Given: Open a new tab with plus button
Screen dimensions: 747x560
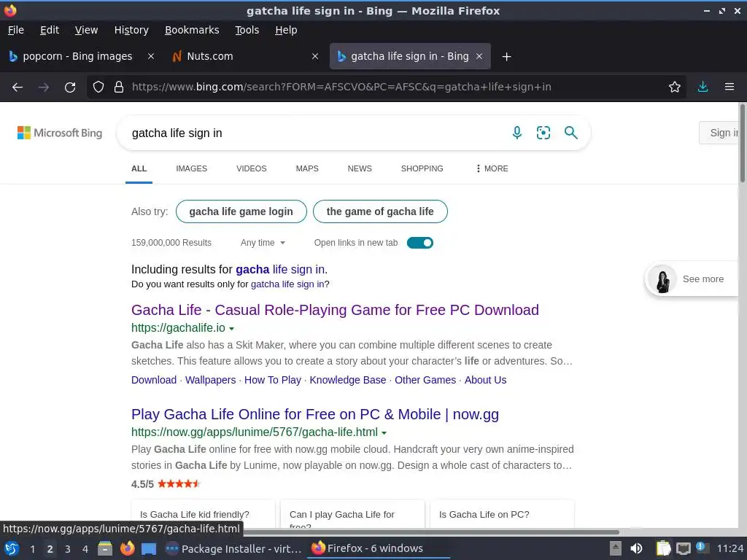Looking at the screenshot, I should [x=506, y=57].
